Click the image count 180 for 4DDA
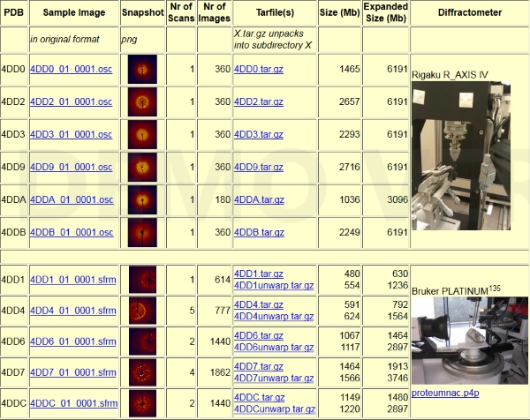This screenshot has width=530, height=420. click(223, 200)
